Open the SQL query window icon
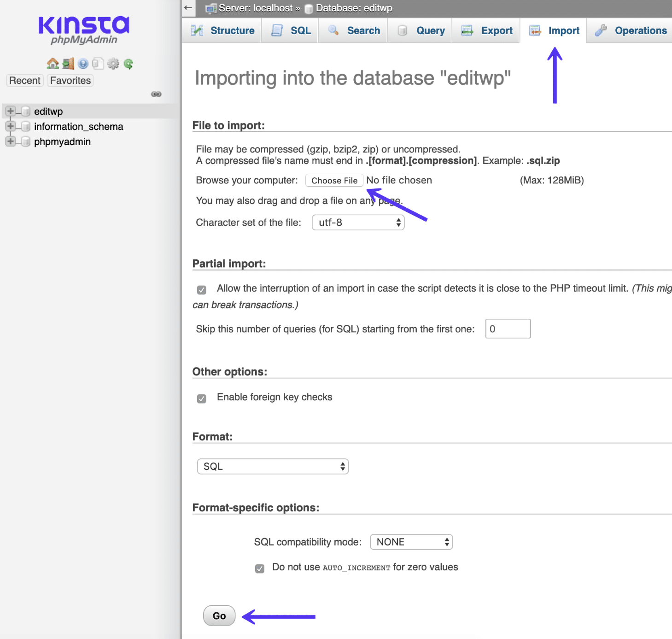The width and height of the screenshot is (672, 639). [98, 64]
